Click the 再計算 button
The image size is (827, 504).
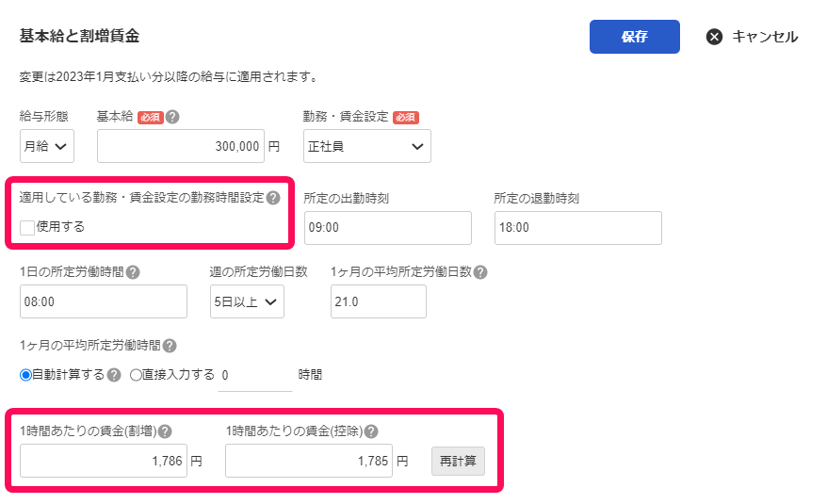[458, 461]
